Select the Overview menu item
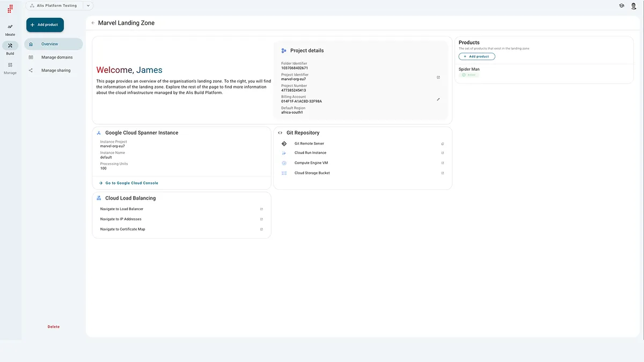 [x=48, y=43]
